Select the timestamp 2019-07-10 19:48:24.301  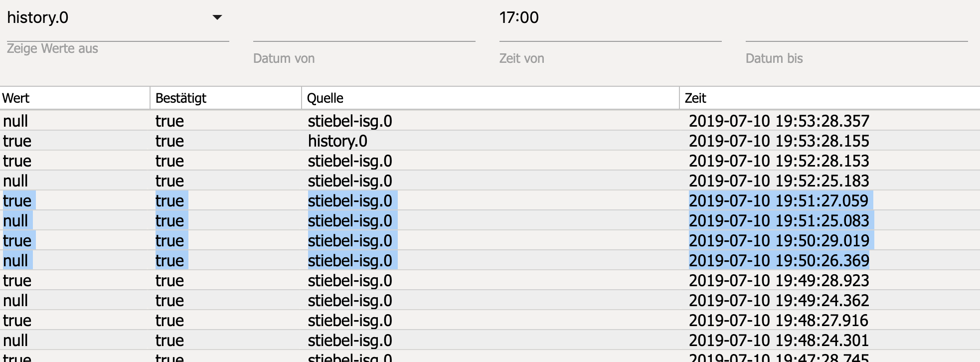point(779,341)
